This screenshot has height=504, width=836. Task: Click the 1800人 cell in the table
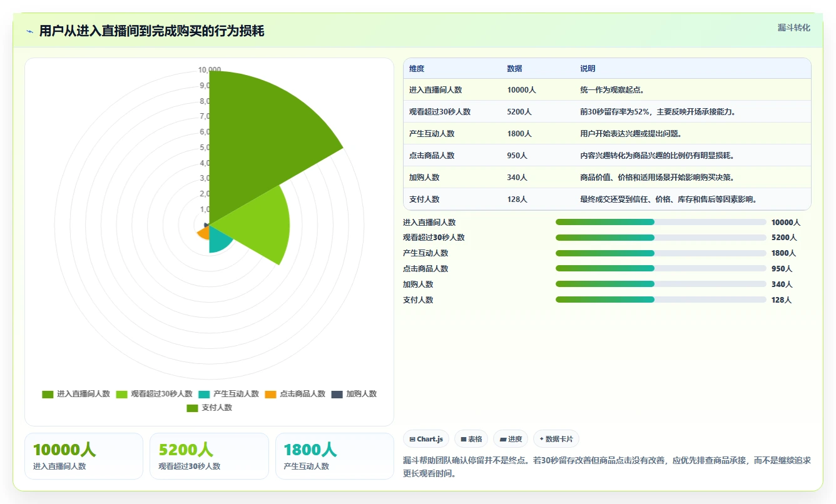click(x=519, y=134)
